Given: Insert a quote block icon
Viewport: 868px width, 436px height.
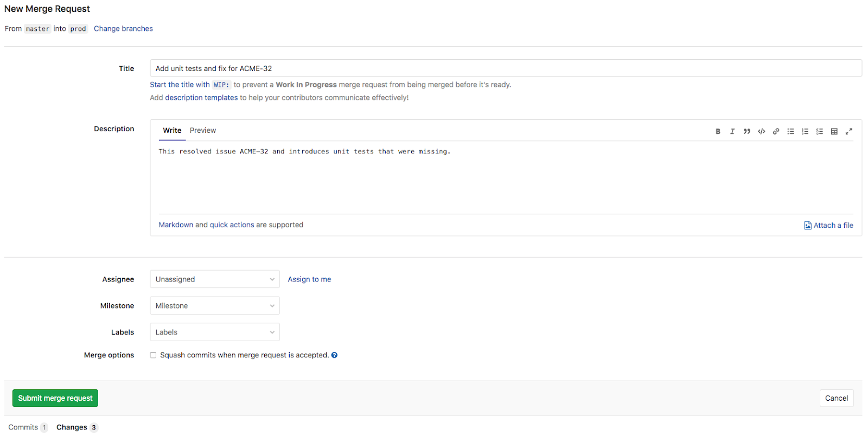Looking at the screenshot, I should click(747, 131).
